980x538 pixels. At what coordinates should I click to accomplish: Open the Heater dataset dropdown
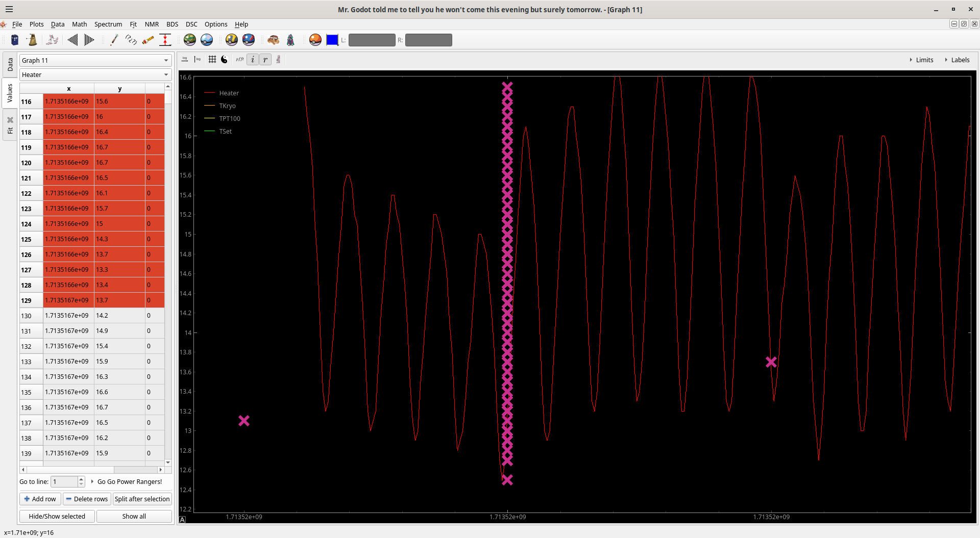pos(95,74)
